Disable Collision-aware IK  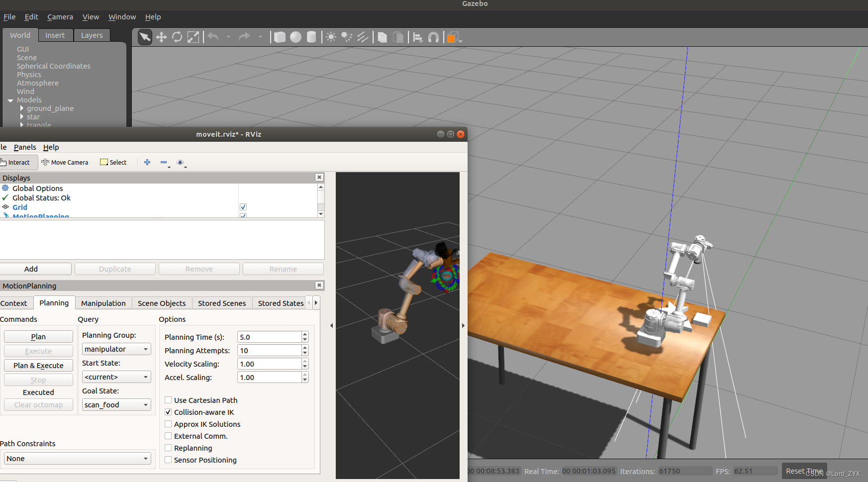[168, 412]
